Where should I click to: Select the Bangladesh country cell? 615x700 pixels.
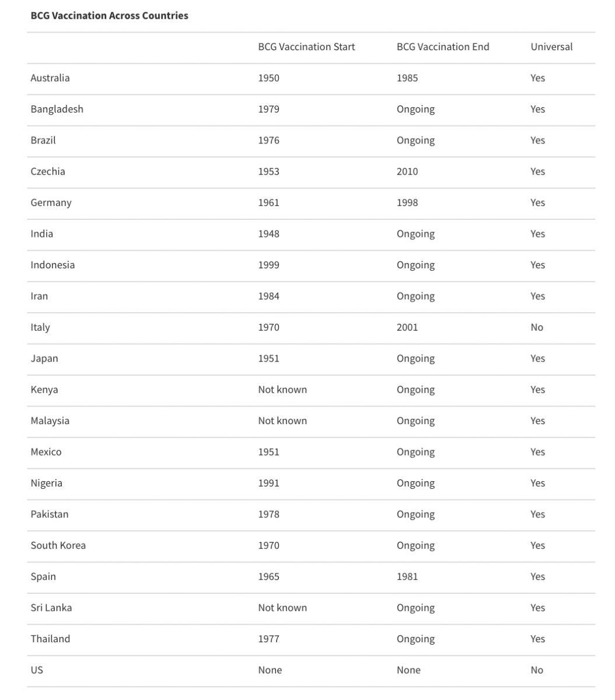tap(57, 109)
